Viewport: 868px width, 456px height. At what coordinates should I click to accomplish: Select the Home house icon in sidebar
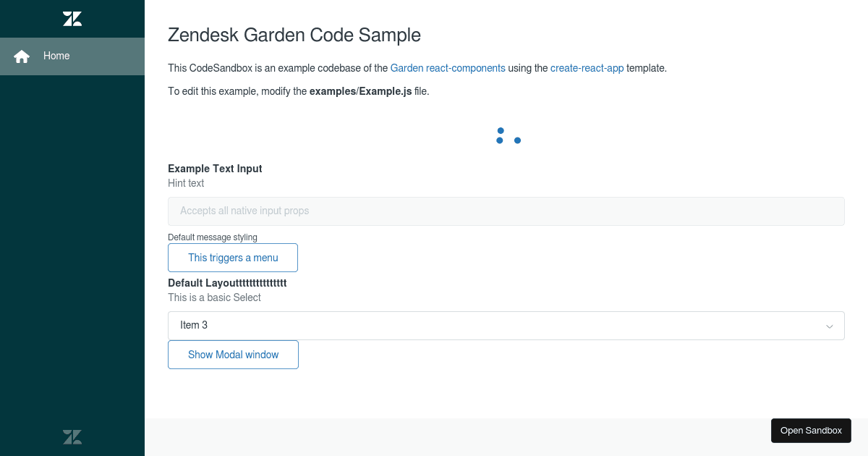[x=21, y=56]
